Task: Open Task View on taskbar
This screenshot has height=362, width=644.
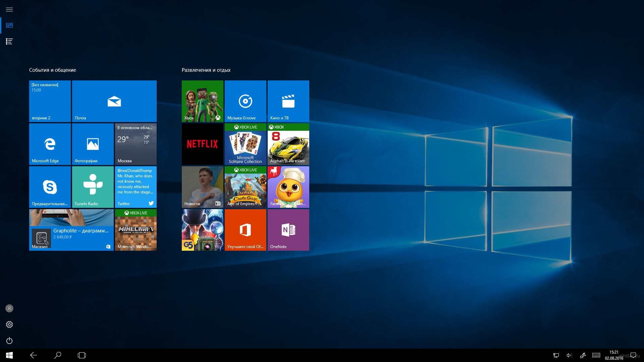Action: click(x=82, y=355)
